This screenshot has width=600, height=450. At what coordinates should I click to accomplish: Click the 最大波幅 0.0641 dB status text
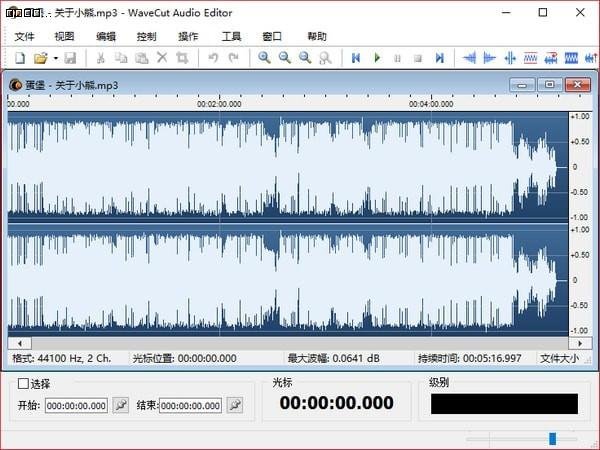click(x=333, y=359)
